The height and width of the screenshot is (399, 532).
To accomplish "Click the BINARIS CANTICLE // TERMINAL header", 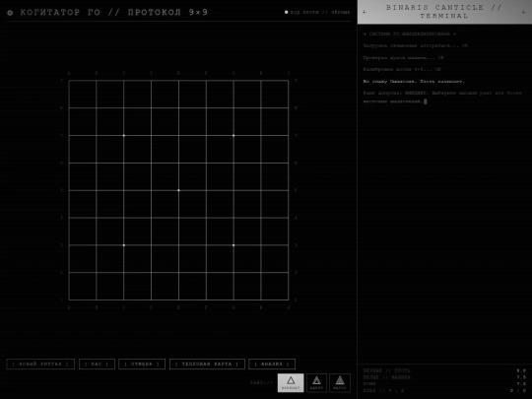I will [x=443, y=12].
